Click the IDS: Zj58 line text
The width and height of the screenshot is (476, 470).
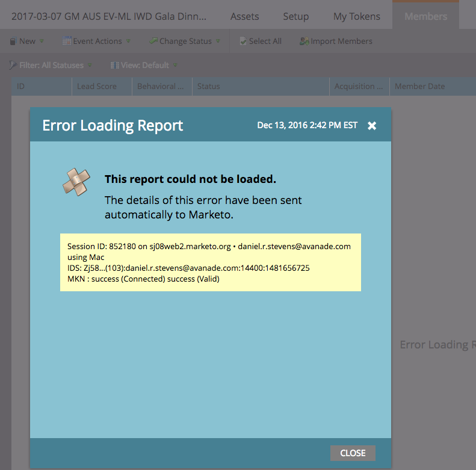coord(188,268)
